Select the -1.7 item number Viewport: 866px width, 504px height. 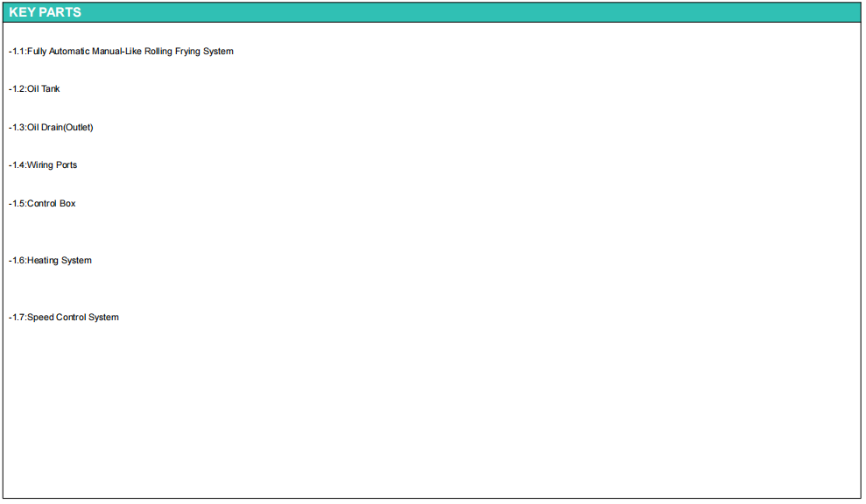(x=17, y=318)
